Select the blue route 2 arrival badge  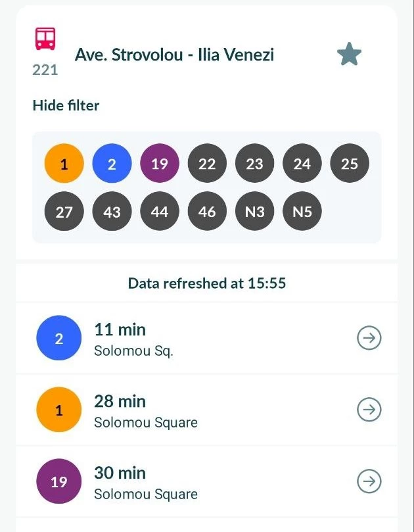[58, 338]
